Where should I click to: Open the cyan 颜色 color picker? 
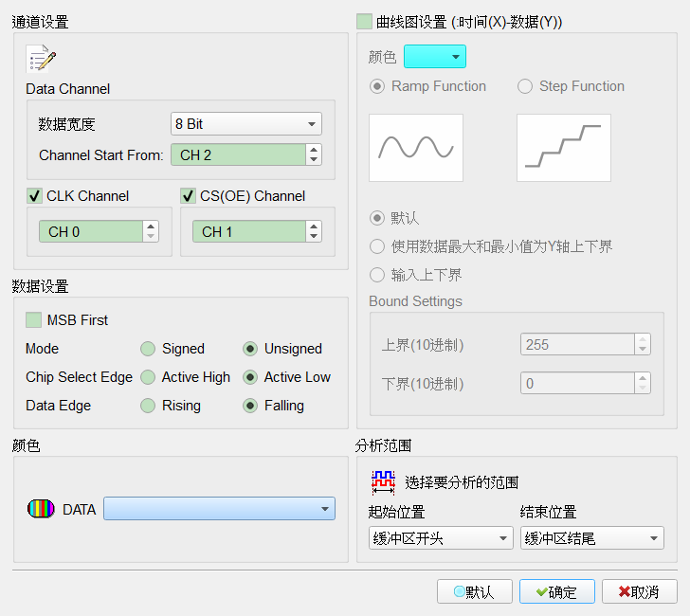click(435, 56)
